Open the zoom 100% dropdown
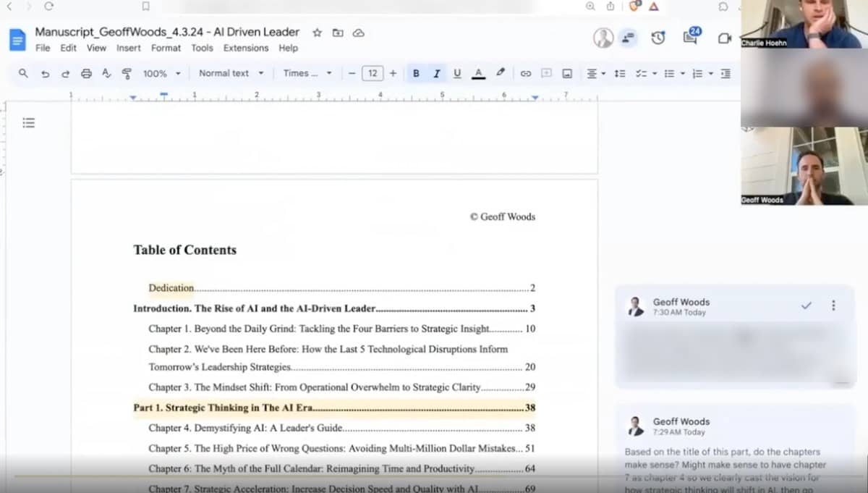 (161, 73)
